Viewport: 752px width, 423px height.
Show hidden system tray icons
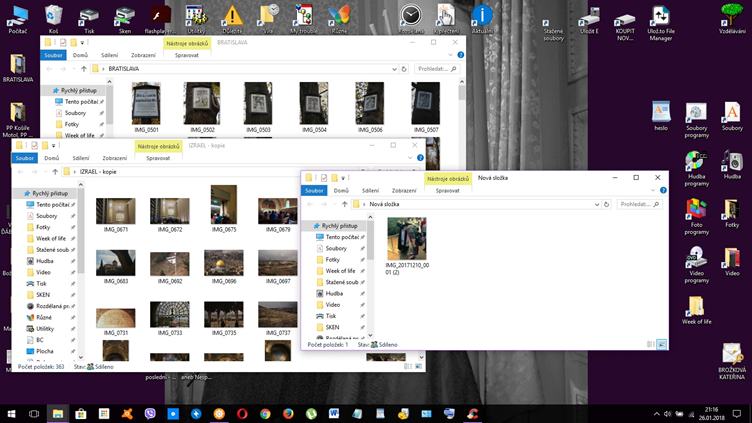[656, 413]
